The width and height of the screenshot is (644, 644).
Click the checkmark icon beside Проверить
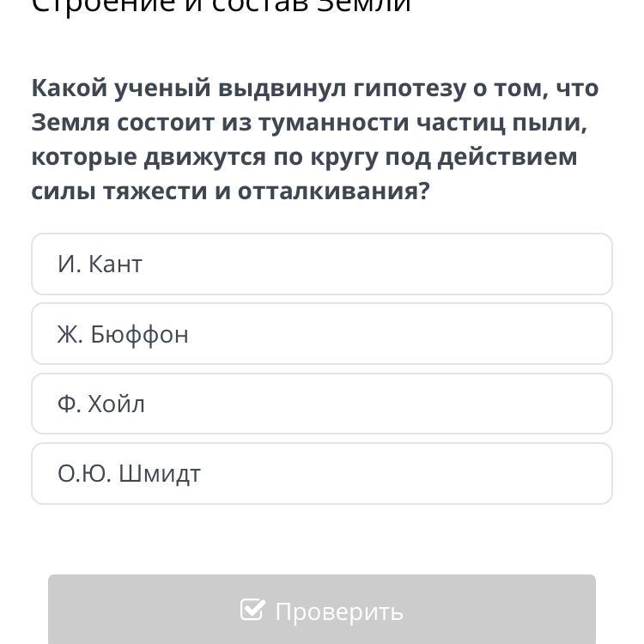252,610
